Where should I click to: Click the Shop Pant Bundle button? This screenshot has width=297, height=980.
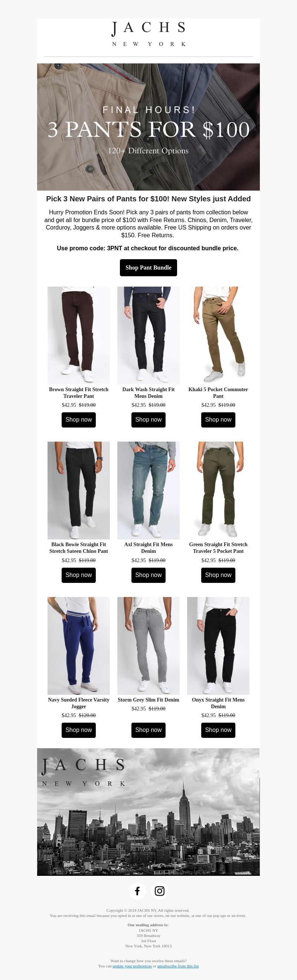[x=148, y=267]
